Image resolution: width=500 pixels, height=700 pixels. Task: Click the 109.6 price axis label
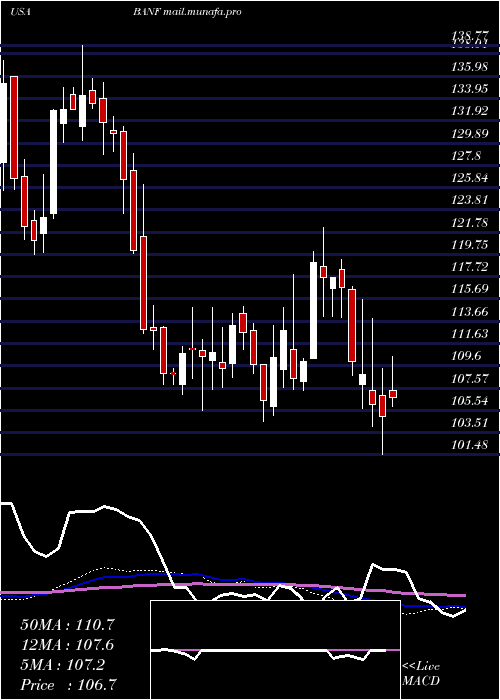tap(466, 356)
